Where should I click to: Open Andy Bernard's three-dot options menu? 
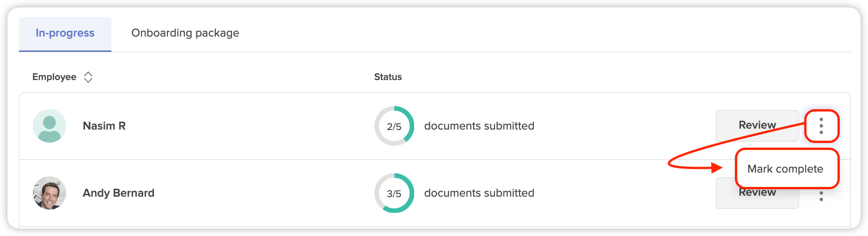click(821, 196)
